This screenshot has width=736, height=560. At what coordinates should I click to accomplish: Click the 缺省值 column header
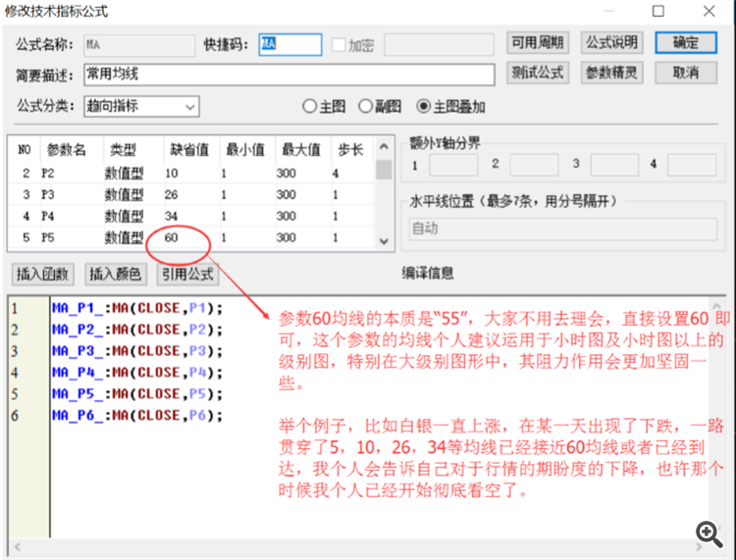tap(191, 150)
